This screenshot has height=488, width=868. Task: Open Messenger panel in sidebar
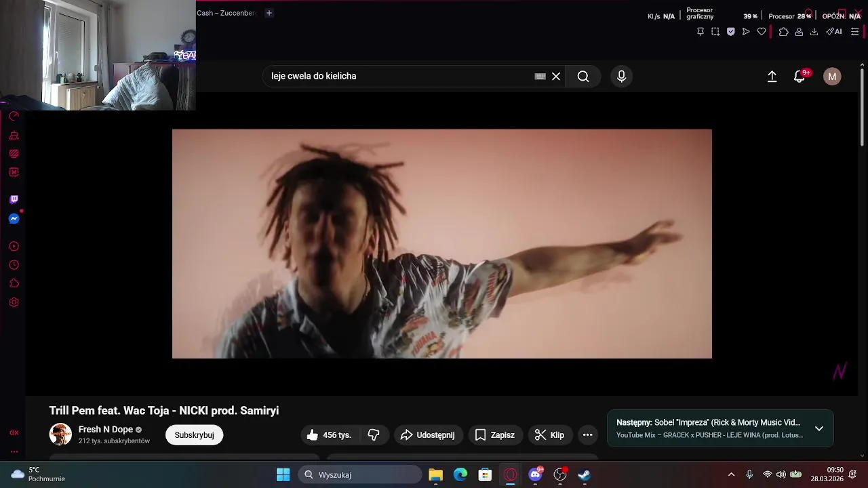pos(14,219)
